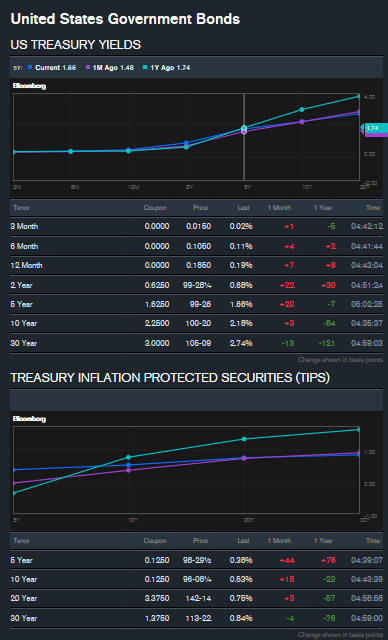Click the 1 Month column header in yields table
Screen dimensions: 388x640
[279, 208]
